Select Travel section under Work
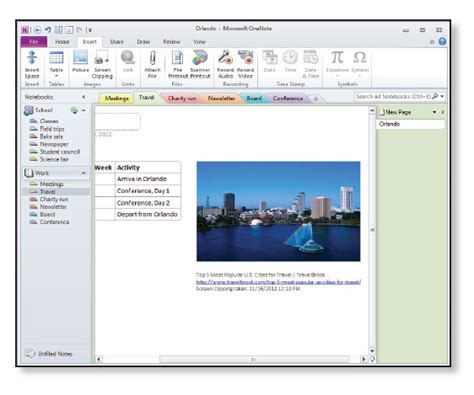Image resolution: width=474 pixels, height=395 pixels. point(56,191)
